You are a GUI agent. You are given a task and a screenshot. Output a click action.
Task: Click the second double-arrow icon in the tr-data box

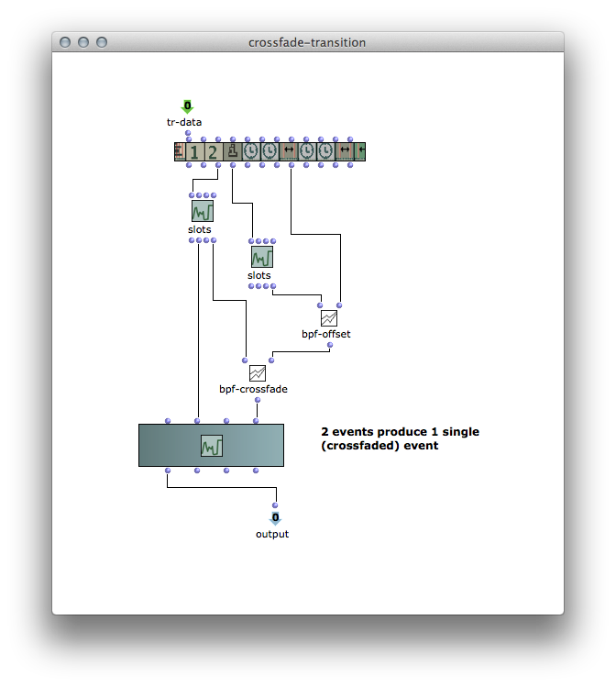pyautogui.click(x=345, y=151)
